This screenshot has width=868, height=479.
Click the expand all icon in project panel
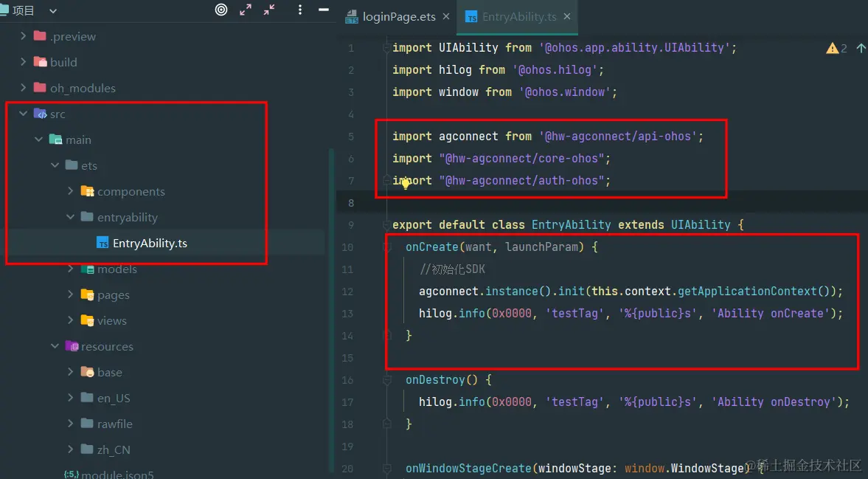[x=246, y=10]
